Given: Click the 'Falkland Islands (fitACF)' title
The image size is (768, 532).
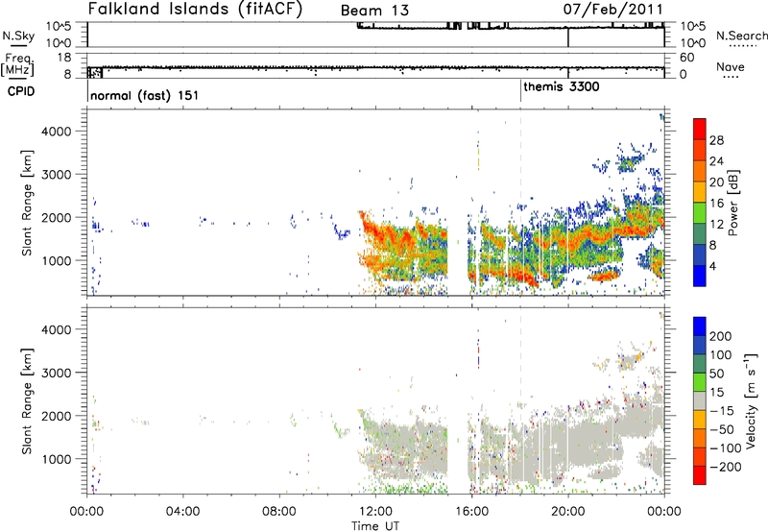Looking at the screenshot, I should [195, 9].
